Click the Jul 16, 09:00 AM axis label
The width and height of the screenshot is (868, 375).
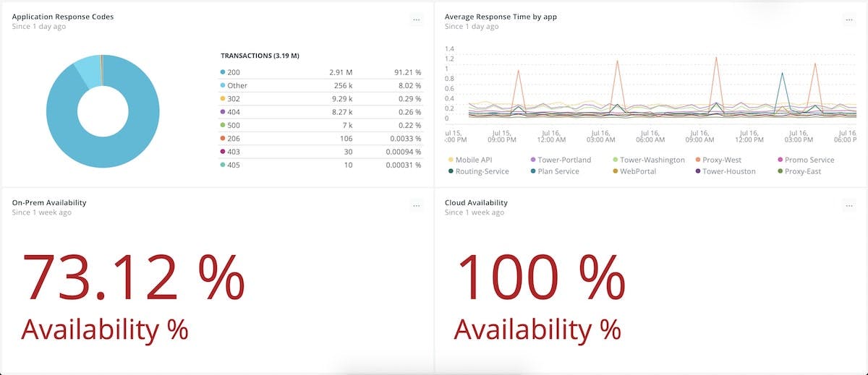coord(699,137)
